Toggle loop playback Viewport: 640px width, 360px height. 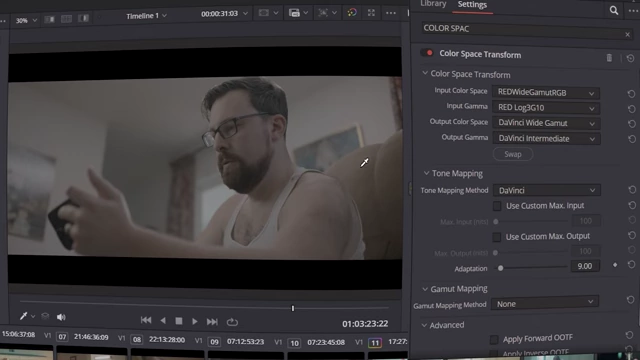232,322
